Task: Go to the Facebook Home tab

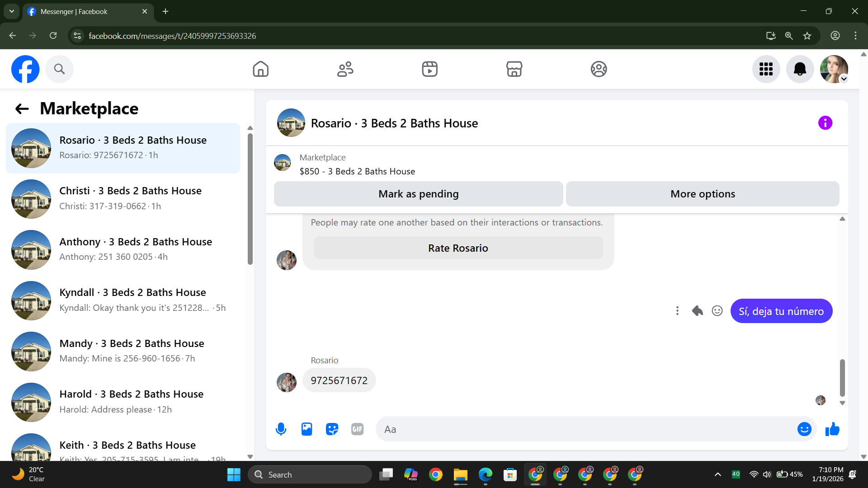Action: (260, 69)
